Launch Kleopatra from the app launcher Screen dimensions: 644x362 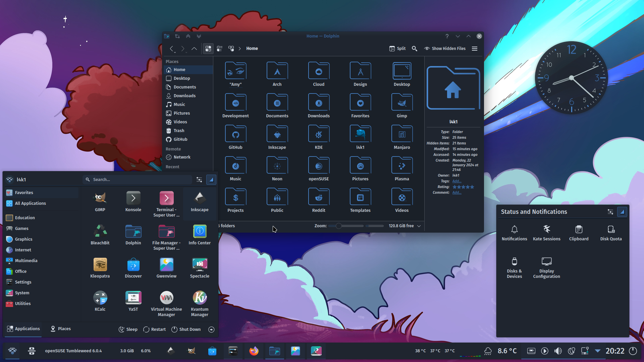coord(100,268)
